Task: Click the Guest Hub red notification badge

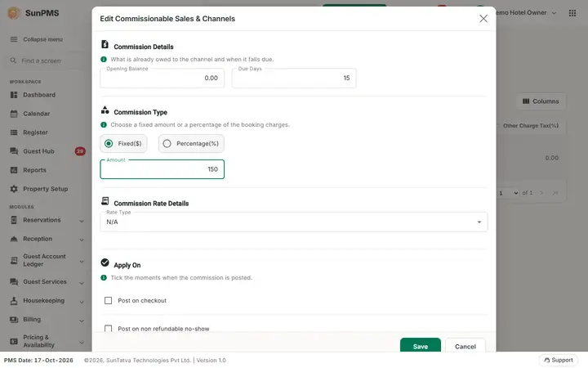Action: pyautogui.click(x=80, y=151)
